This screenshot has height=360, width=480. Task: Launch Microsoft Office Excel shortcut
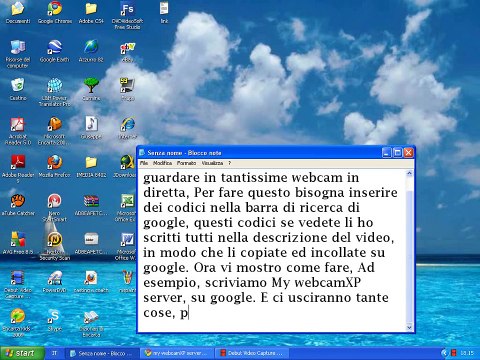point(127,201)
